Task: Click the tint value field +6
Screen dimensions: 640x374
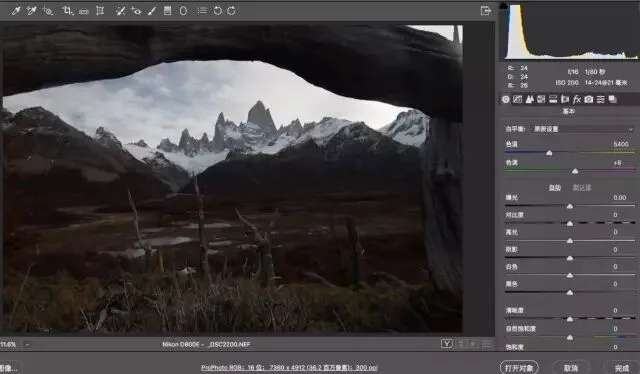Action: point(617,163)
